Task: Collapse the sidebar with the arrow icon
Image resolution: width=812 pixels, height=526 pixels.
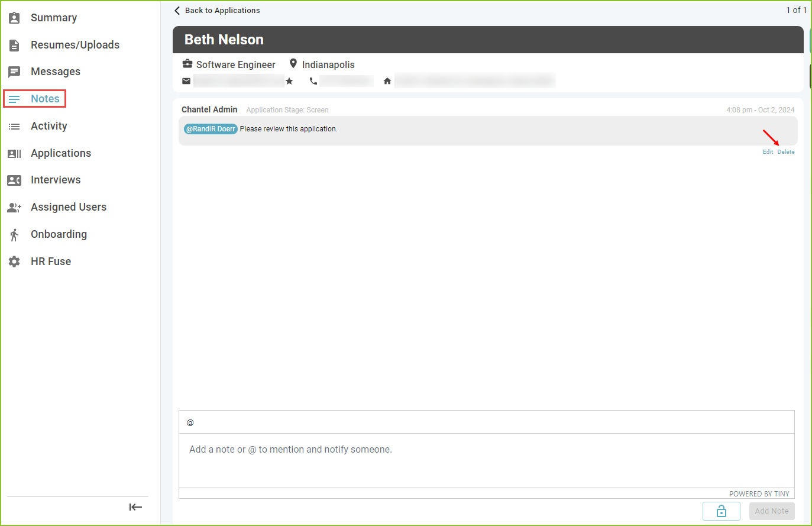Action: 135,507
